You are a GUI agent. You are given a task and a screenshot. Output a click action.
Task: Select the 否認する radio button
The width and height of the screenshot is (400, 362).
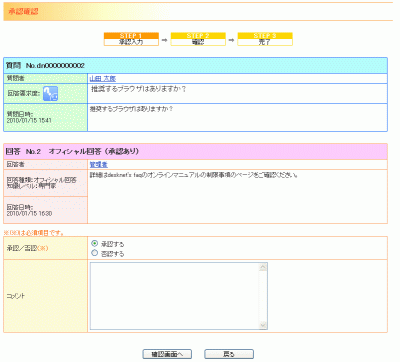point(94,253)
